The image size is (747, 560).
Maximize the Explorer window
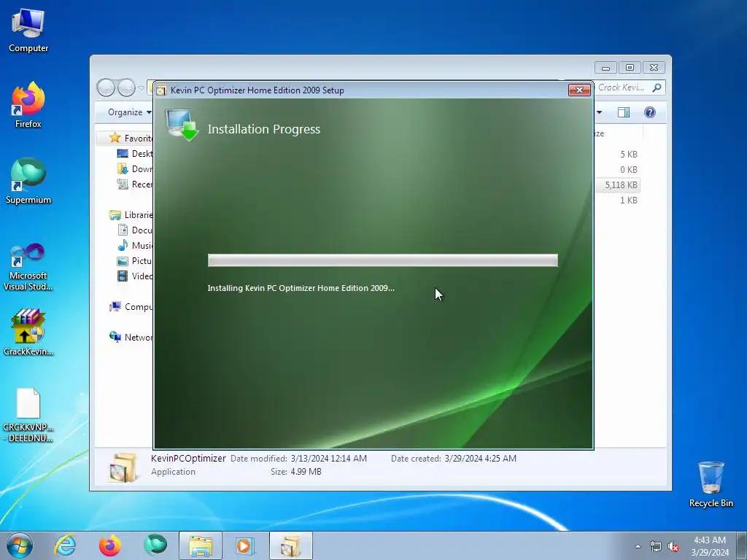(630, 68)
